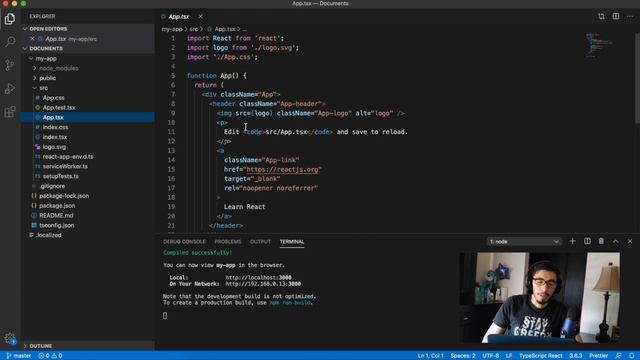
Task: Close the App.tsx editor tab
Action: tap(200, 16)
